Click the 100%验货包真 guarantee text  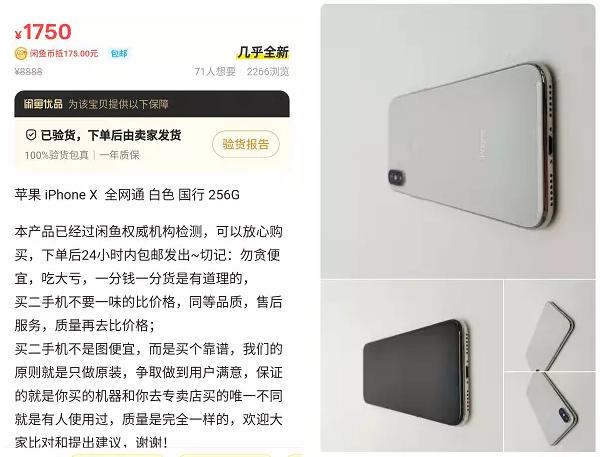click(x=57, y=155)
